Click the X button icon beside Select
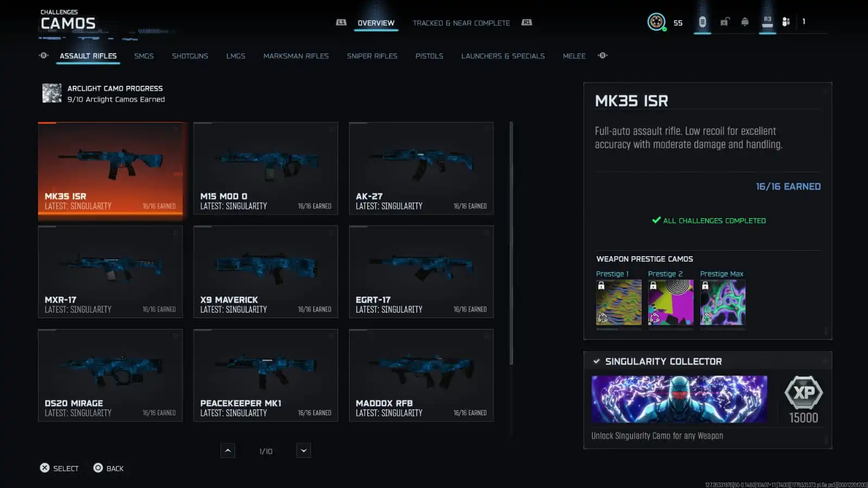Screen dimensions: 868x488 click(x=45, y=468)
